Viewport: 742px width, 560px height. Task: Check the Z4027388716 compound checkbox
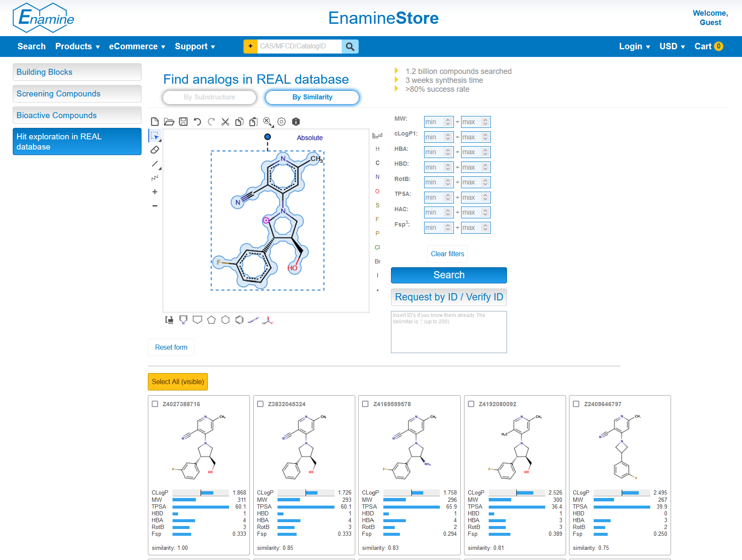155,404
